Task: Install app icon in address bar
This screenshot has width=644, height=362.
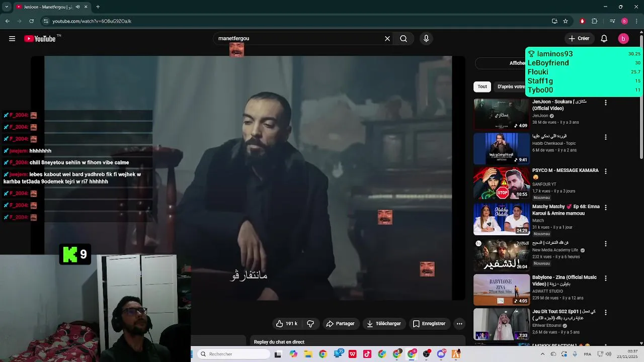Action: (x=554, y=21)
